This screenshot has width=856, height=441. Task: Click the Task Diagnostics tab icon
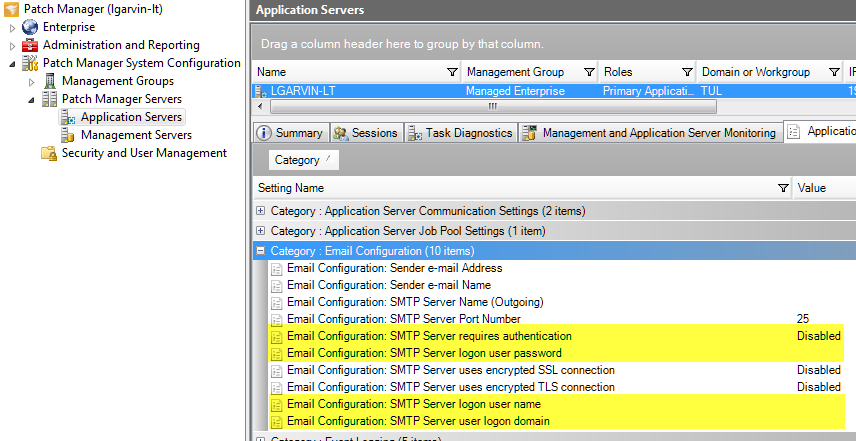(x=415, y=133)
